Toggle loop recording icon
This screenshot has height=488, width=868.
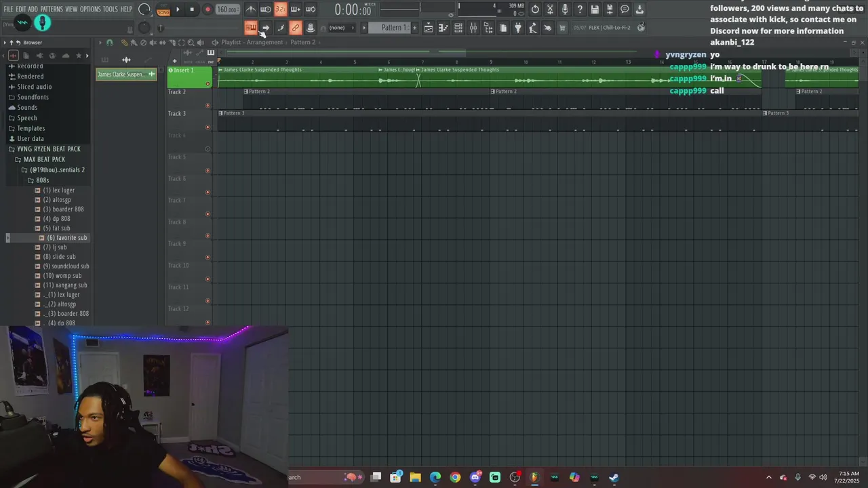coord(310,9)
